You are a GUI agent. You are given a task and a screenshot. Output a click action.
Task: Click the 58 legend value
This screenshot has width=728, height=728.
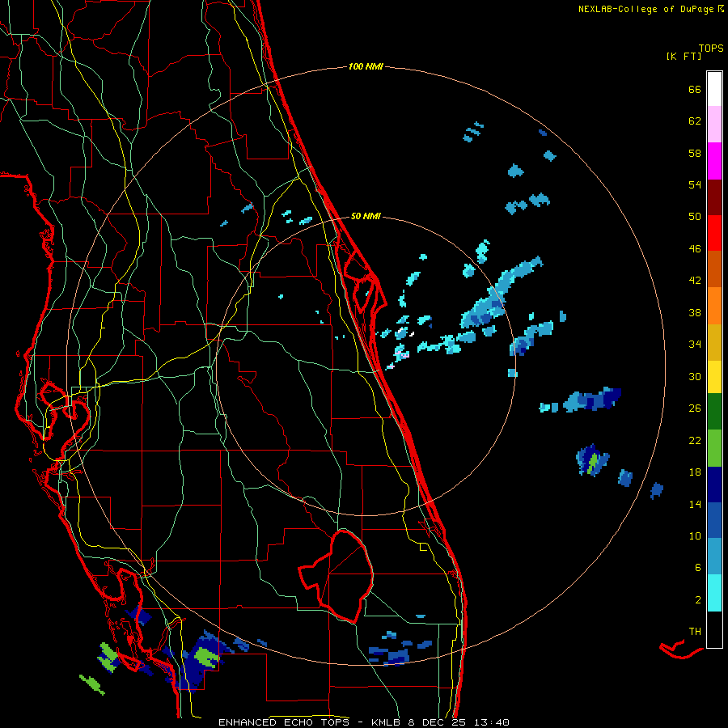click(x=695, y=153)
